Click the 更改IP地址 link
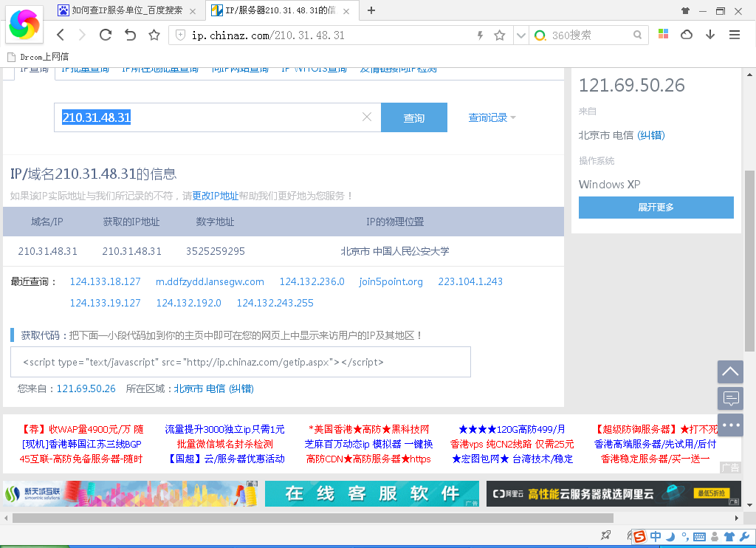This screenshot has height=548, width=756. click(215, 196)
